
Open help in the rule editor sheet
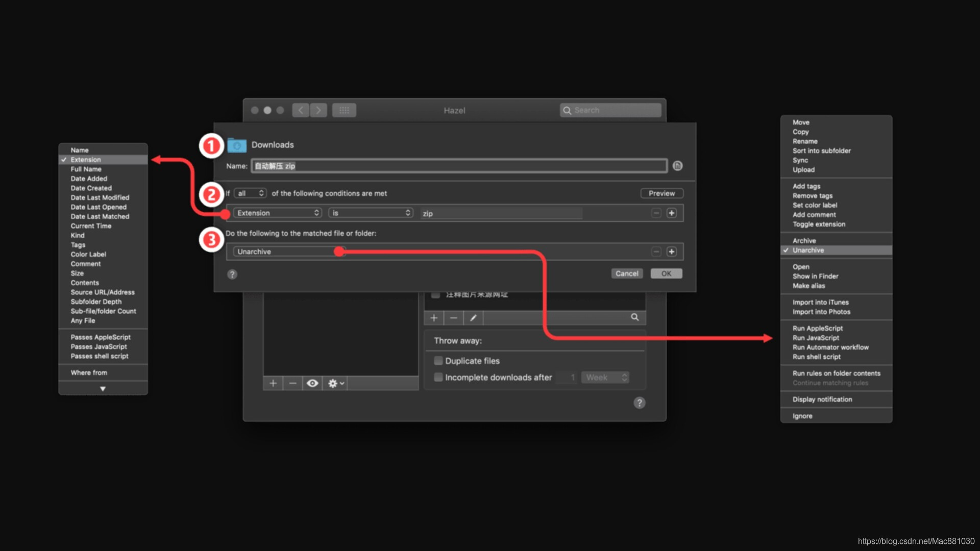pos(232,274)
